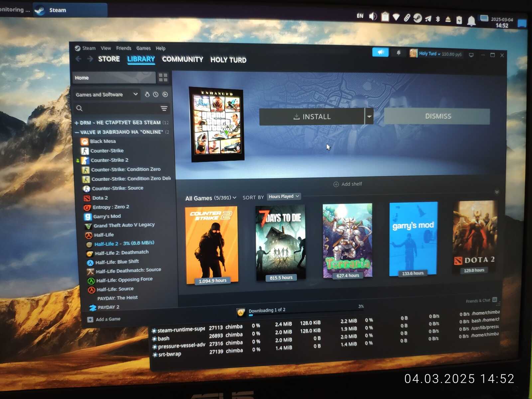Collapse the VALVE И ЗАВЯЗАНО НА "ONLINE" collection

[x=77, y=132]
